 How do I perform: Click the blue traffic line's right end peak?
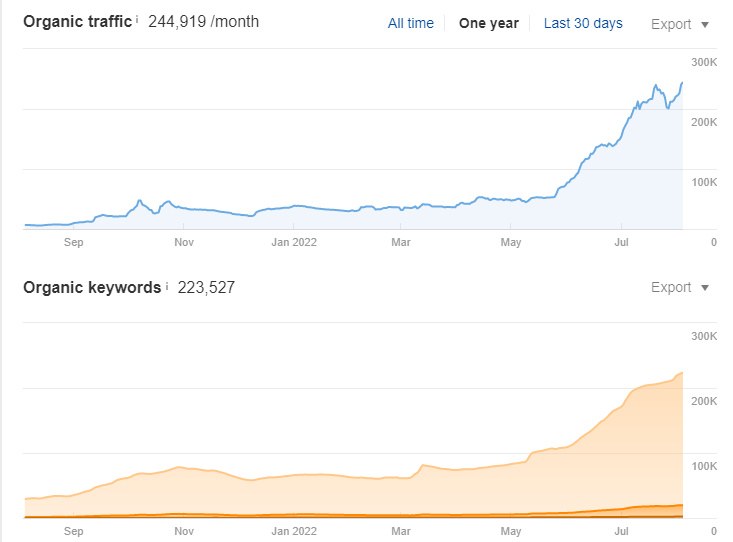click(x=682, y=83)
